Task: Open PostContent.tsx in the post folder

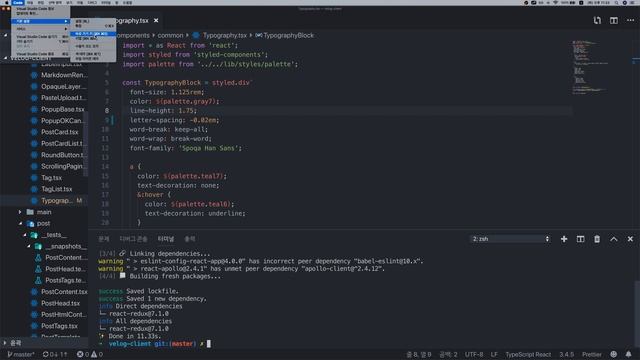Action: point(64,292)
